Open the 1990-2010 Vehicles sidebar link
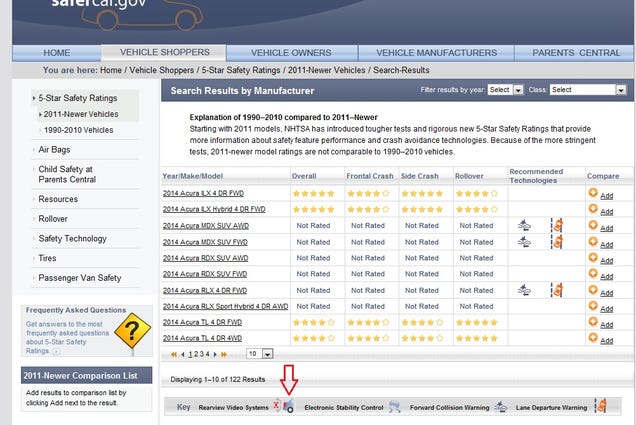 78,130
